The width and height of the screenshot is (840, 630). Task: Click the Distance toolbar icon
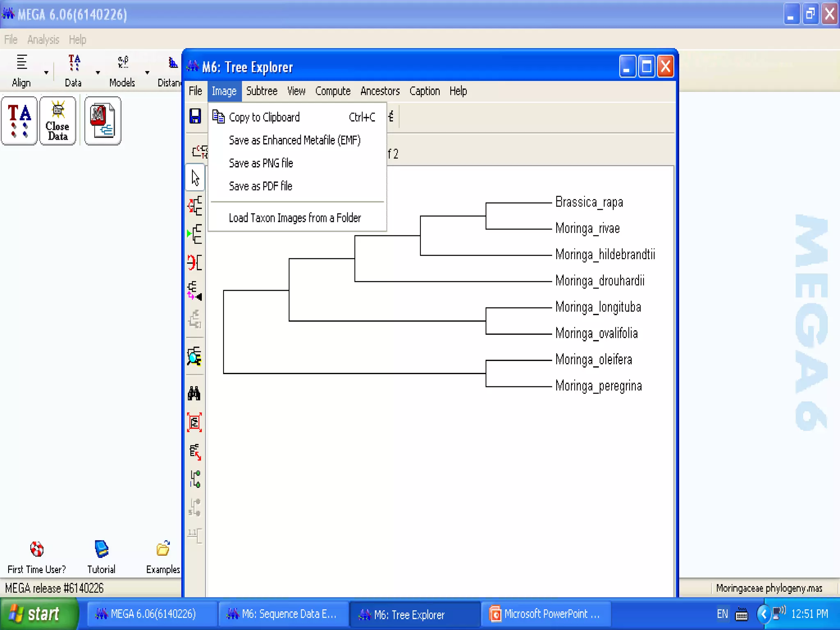point(169,71)
